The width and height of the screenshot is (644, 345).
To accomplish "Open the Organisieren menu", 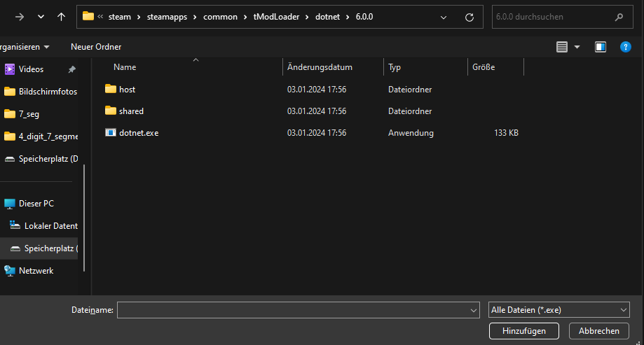I will pyautogui.click(x=24, y=47).
